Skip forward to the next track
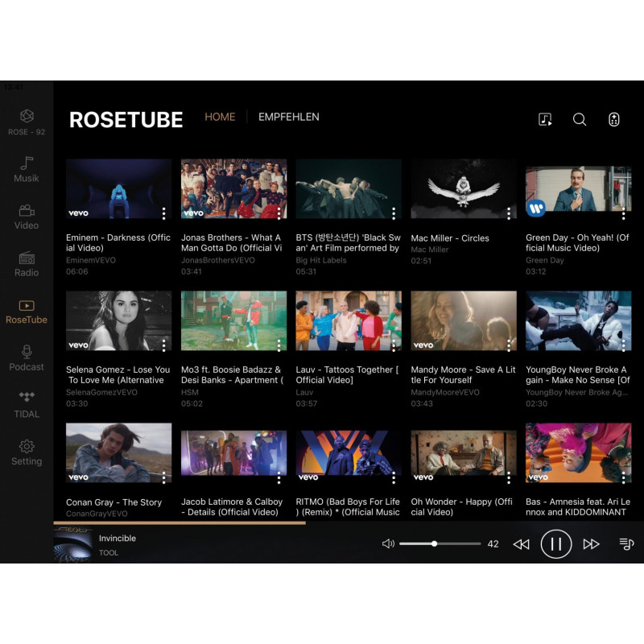 pos(591,544)
